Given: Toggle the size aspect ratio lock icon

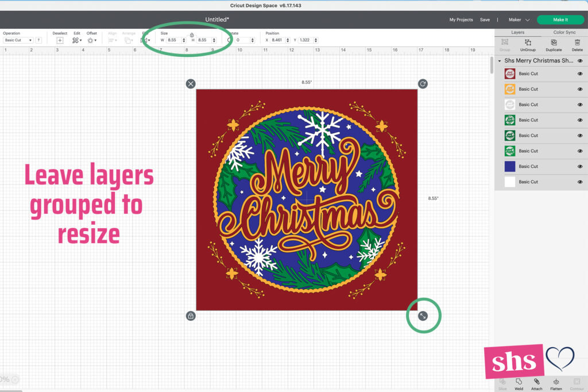Looking at the screenshot, I should (192, 34).
